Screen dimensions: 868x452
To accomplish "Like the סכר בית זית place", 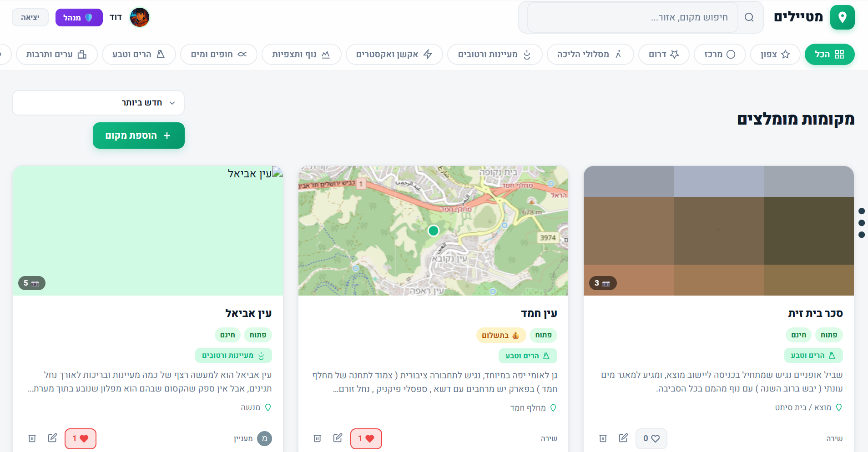I will click(651, 438).
